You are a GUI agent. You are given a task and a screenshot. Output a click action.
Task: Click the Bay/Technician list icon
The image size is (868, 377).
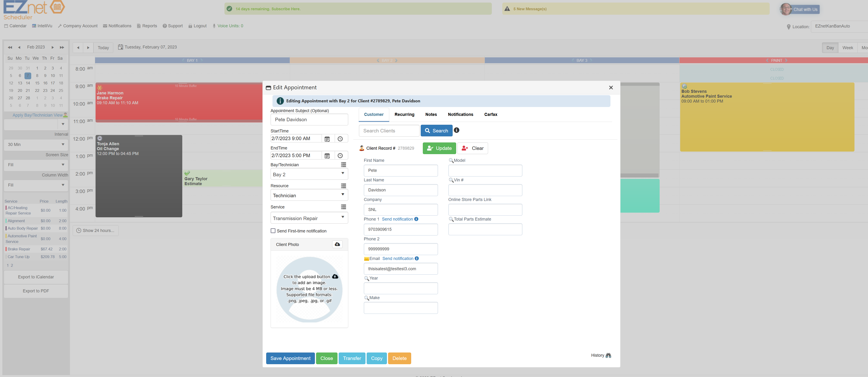343,165
